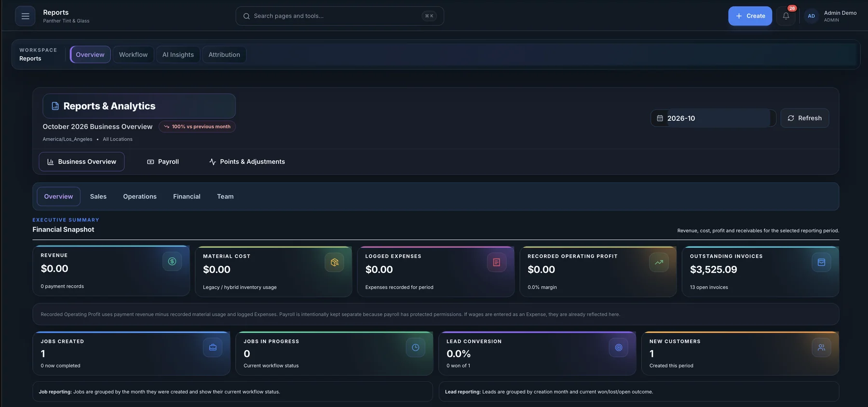Click the Jobs In Progress clock icon
868x407 pixels.
(x=416, y=347)
